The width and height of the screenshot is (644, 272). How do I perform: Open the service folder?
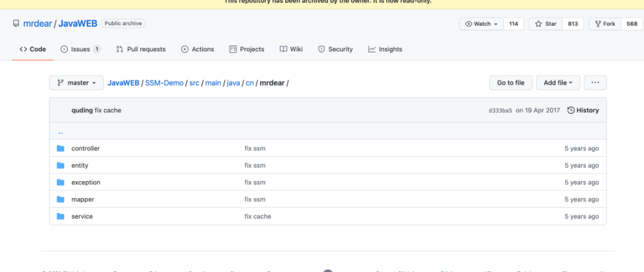(x=82, y=216)
